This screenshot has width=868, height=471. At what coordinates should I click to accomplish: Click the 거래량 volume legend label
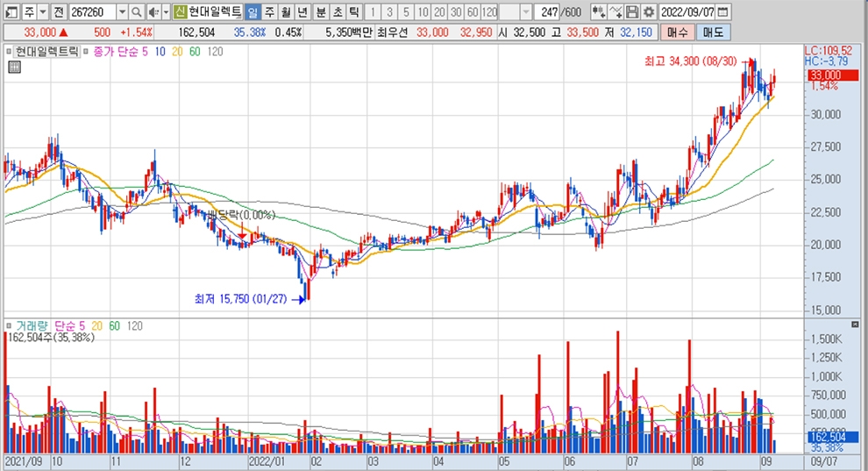pyautogui.click(x=32, y=326)
